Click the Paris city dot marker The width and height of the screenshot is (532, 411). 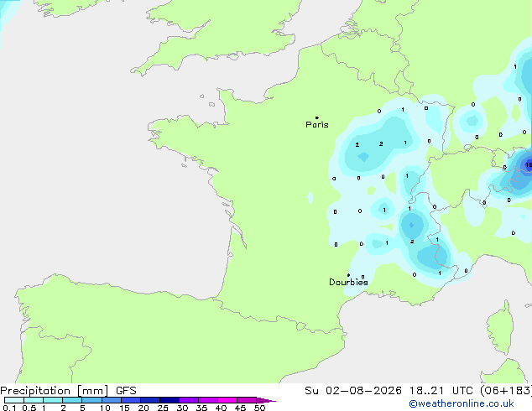(317, 117)
